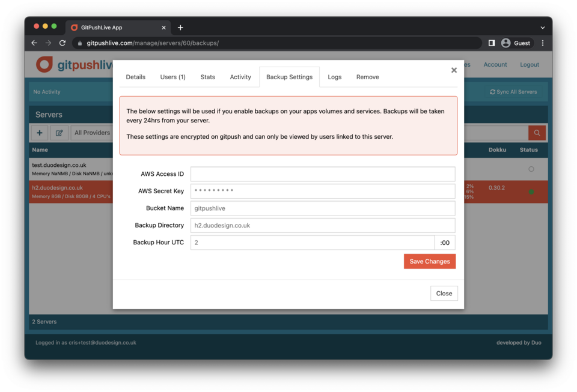Click the Backup Hour UTC field
This screenshot has height=392, width=577.
(x=313, y=243)
